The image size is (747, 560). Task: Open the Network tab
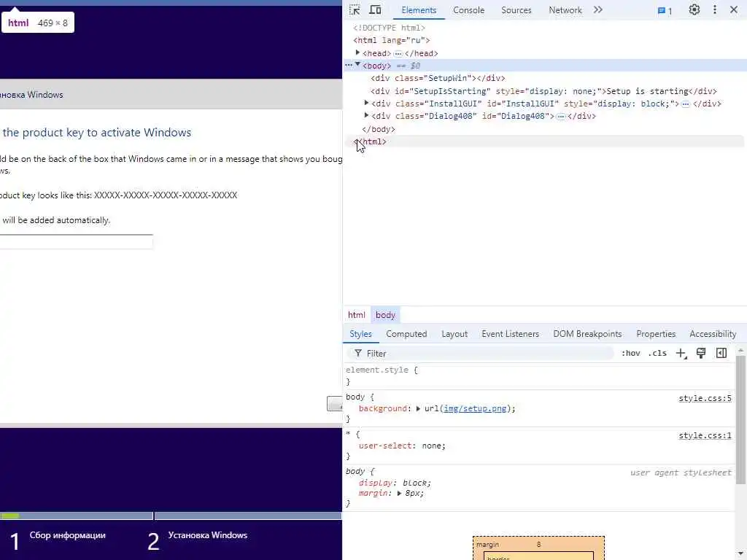coord(565,10)
